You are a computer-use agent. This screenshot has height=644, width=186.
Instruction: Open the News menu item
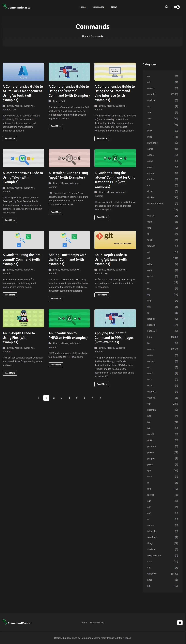[114, 7]
